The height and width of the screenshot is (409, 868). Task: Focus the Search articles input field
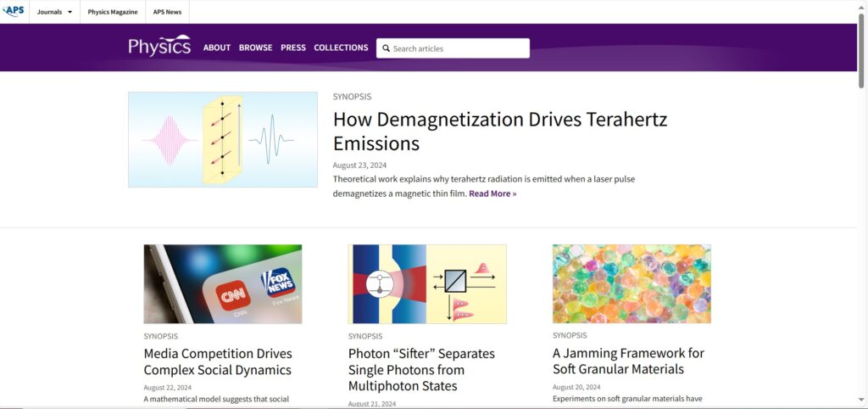[x=458, y=48]
